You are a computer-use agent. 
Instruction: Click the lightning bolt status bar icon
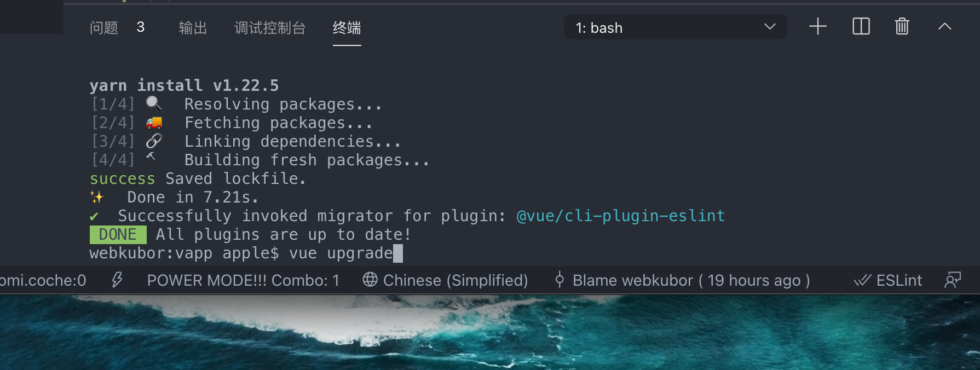click(x=117, y=280)
